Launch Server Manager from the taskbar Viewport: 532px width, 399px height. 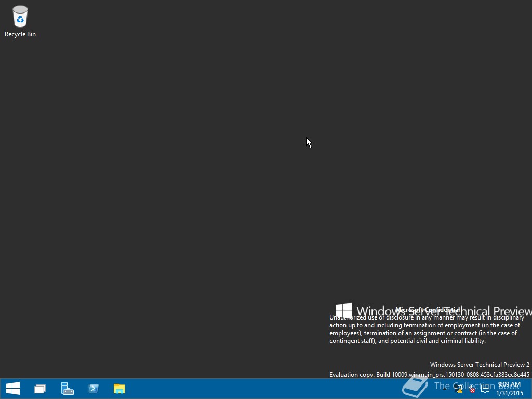(x=67, y=389)
